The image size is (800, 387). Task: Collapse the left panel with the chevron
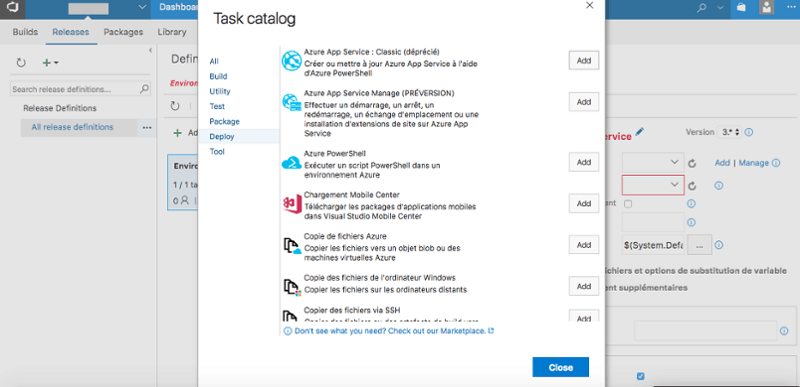(151, 50)
